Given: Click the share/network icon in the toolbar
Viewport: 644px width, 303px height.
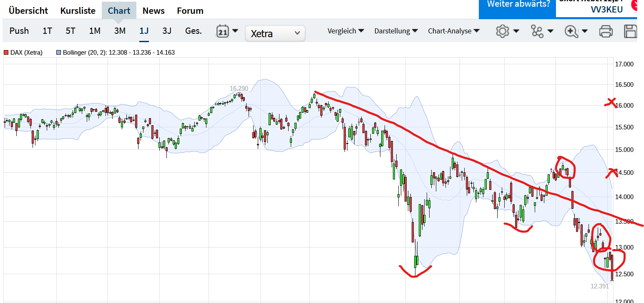Looking at the screenshot, I should [538, 31].
